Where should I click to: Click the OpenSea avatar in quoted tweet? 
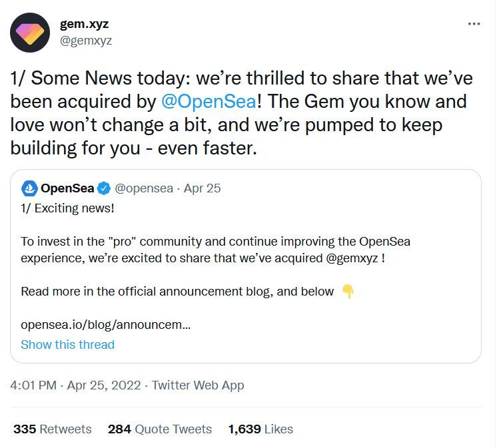coord(29,188)
